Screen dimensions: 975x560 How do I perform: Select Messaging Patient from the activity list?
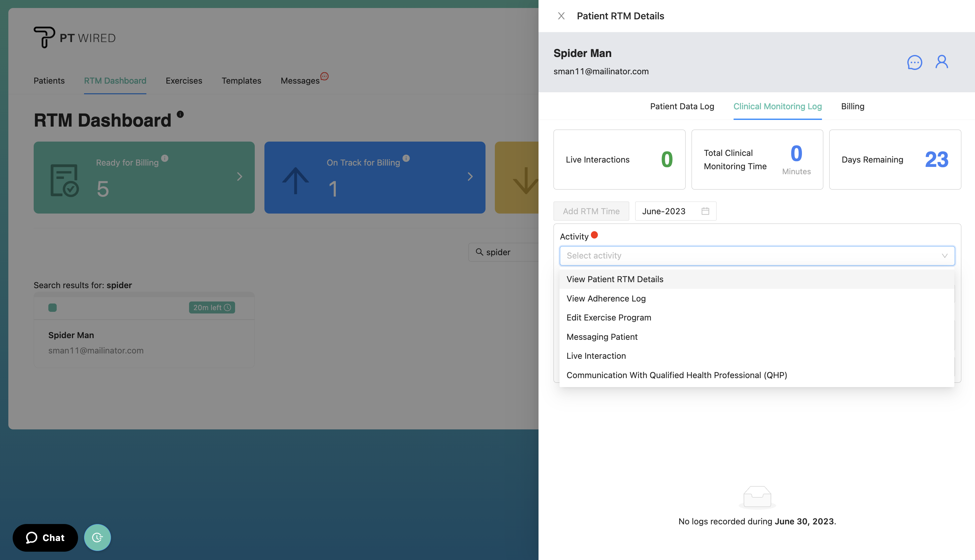(602, 336)
